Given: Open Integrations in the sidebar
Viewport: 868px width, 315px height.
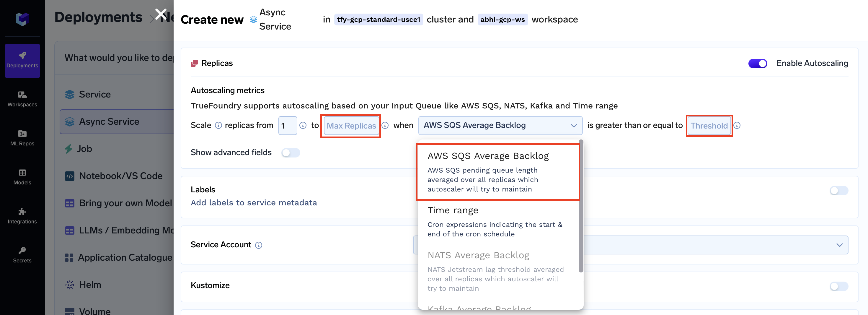Looking at the screenshot, I should tap(22, 216).
